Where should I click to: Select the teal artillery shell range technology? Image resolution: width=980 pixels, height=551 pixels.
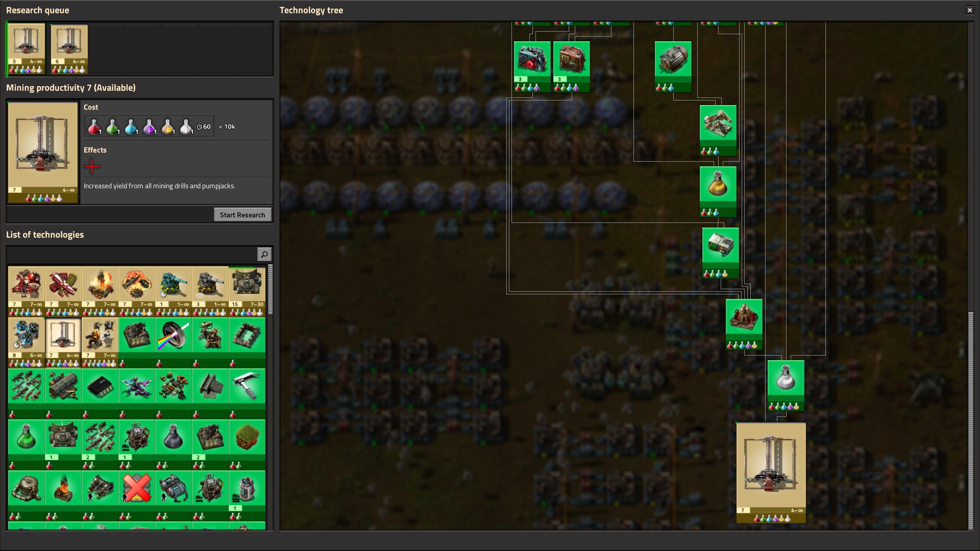174,291
